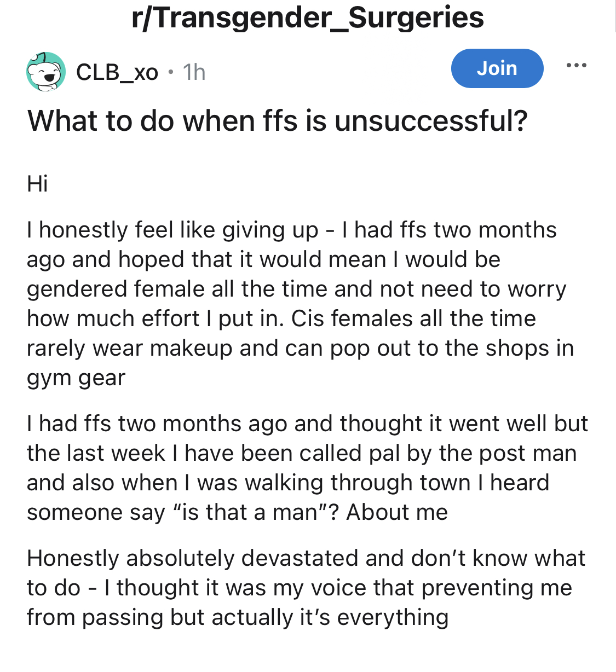Click the line beginning "ago and hoped that"

pos(263,259)
